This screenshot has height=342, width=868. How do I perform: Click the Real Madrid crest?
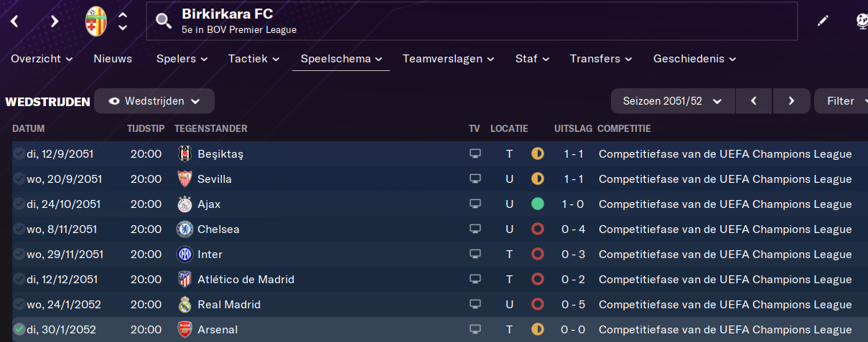point(185,305)
